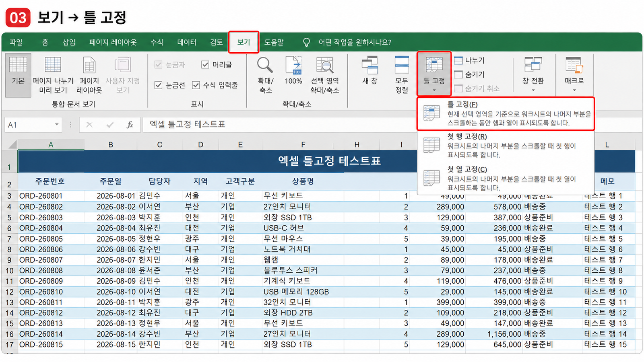Click the formula bar cancel X icon
The image size is (644, 362).
point(89,125)
